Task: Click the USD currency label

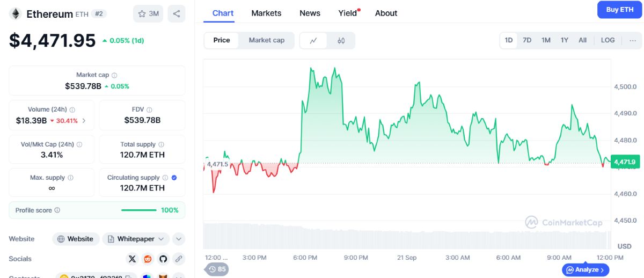Action: pos(624,246)
